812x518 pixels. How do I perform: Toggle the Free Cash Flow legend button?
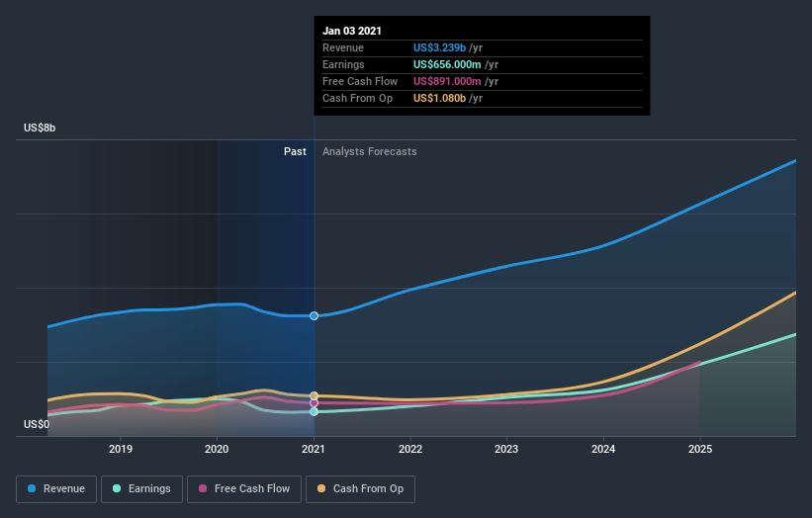click(x=244, y=489)
